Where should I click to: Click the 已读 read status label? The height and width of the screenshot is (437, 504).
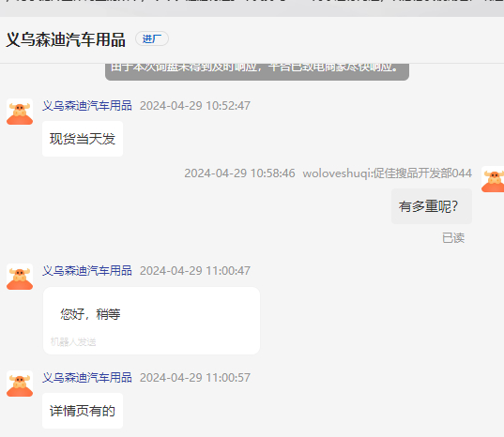[453, 238]
